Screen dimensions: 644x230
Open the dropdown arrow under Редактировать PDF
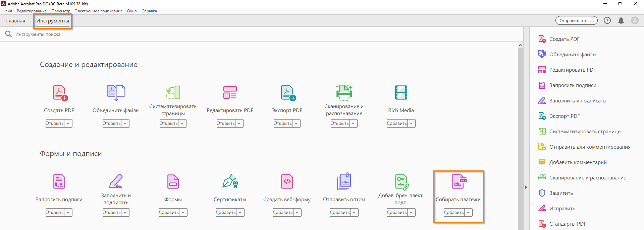tap(239, 124)
